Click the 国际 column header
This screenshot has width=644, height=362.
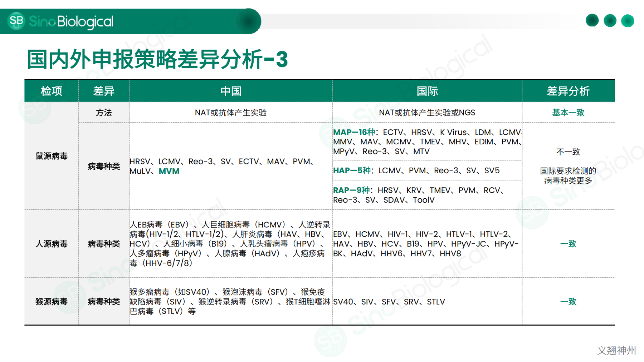[x=427, y=91]
